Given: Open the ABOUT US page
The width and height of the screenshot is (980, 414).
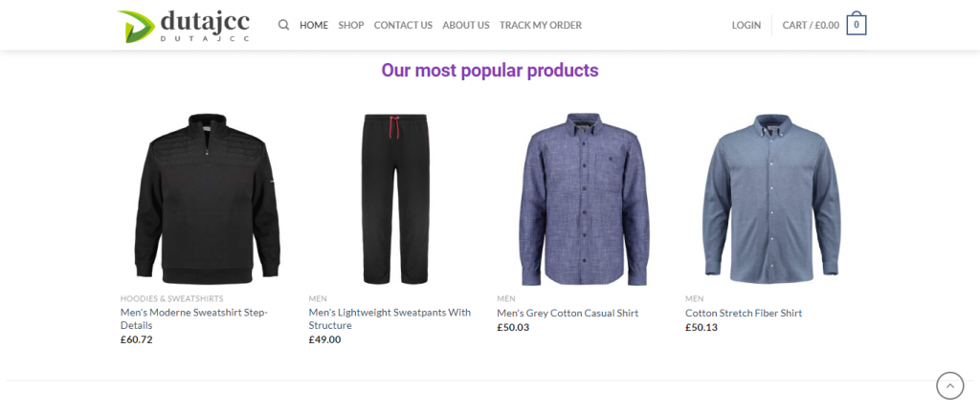Looking at the screenshot, I should tap(466, 25).
